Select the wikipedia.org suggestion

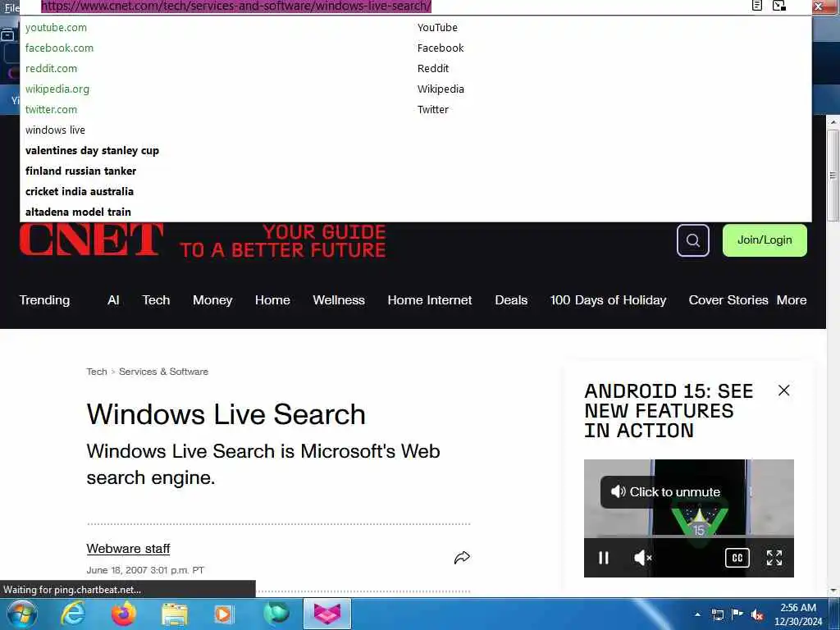(416, 89)
